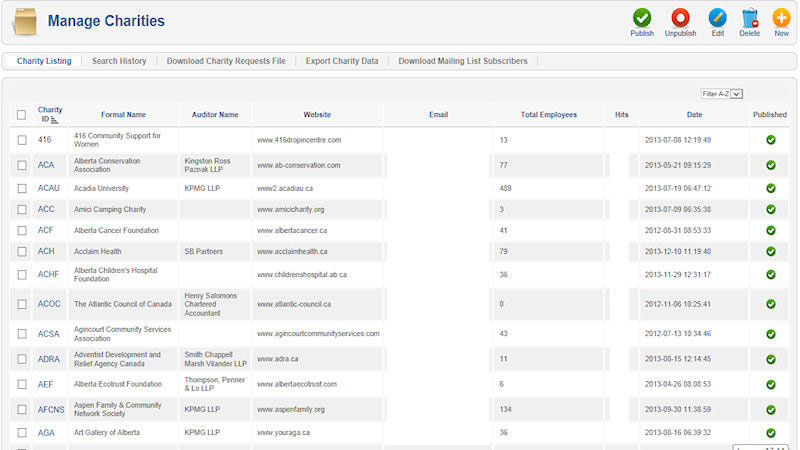Image resolution: width=800 pixels, height=450 pixels.
Task: Click the Delete trash icon
Action: pyautogui.click(x=749, y=18)
